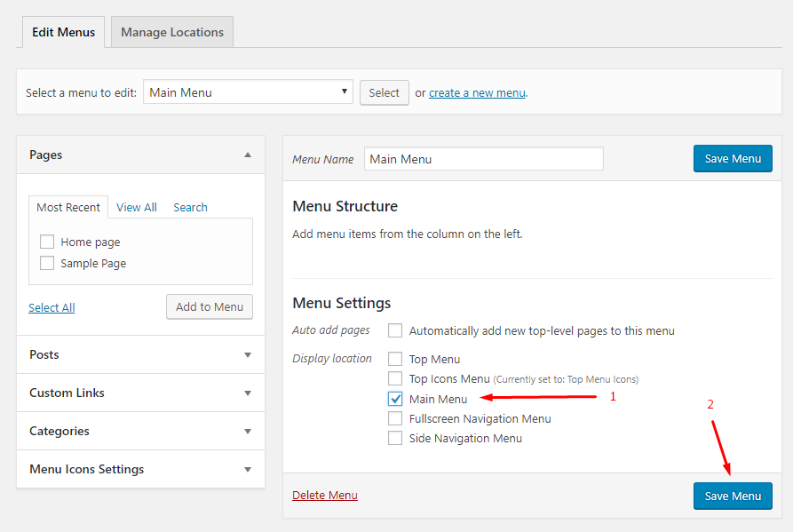Image resolution: width=793 pixels, height=532 pixels.
Task: Check Side Navigation Menu location
Action: point(395,438)
